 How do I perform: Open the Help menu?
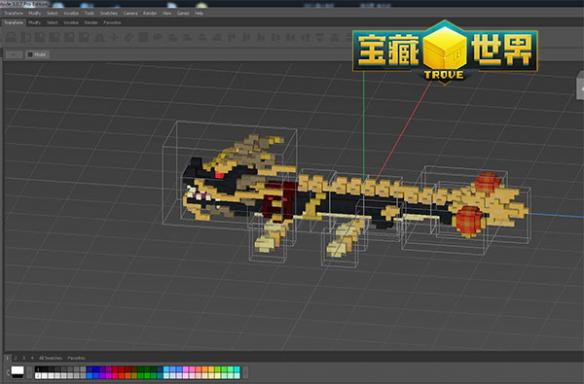point(199,13)
